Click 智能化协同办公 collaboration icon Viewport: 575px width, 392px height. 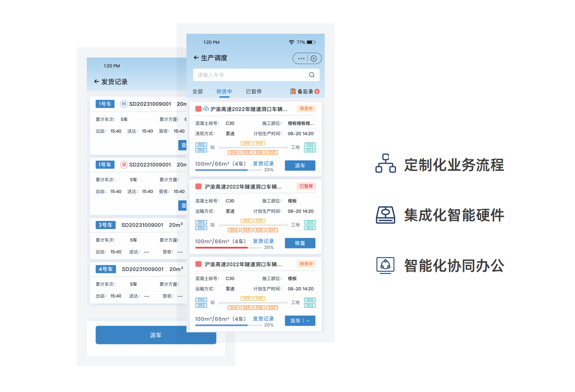click(x=386, y=265)
